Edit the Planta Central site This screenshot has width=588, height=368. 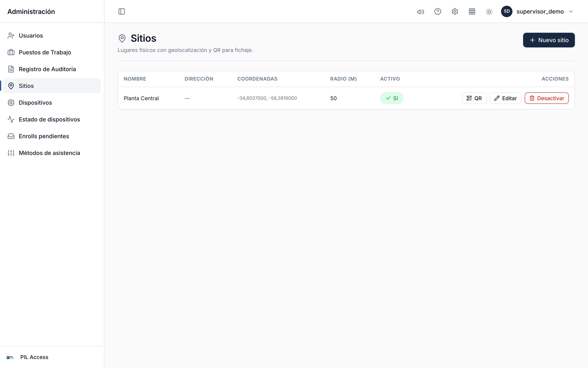pyautogui.click(x=505, y=98)
